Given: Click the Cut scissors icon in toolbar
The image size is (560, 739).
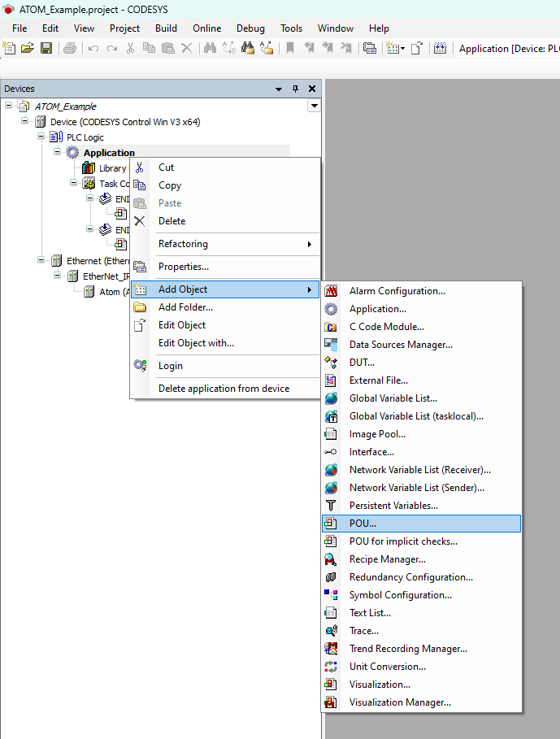Looking at the screenshot, I should tap(131, 48).
